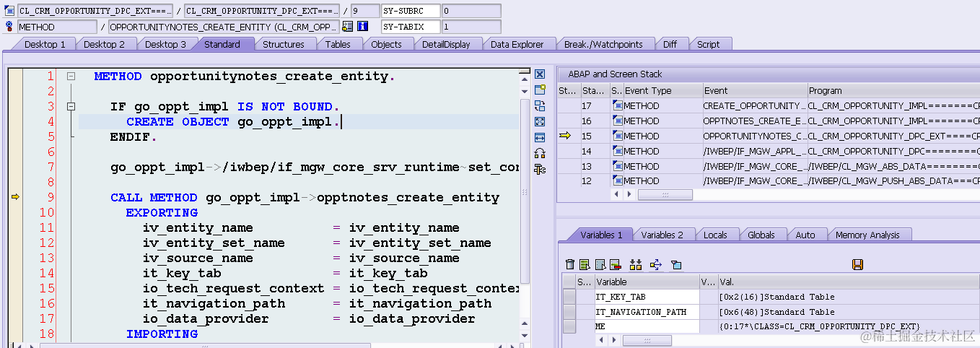Click the gear icon beside METHOD field
The height and width of the screenshot is (348, 980).
point(9,27)
